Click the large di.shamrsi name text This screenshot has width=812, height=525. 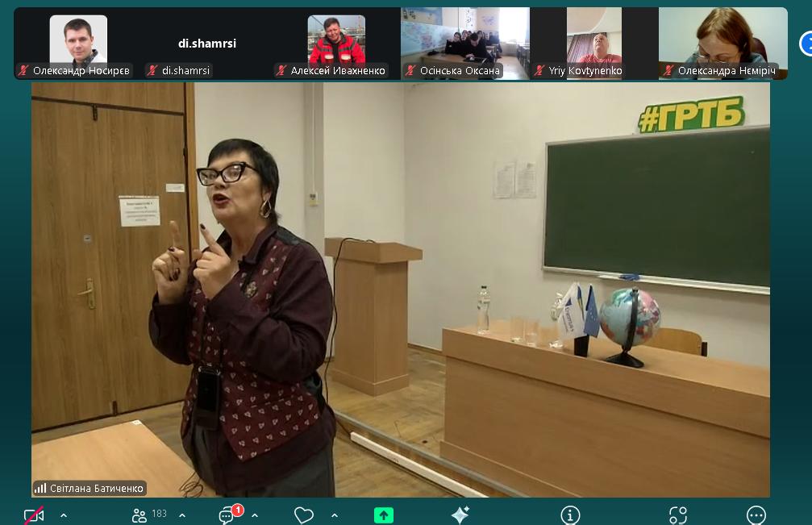[207, 44]
